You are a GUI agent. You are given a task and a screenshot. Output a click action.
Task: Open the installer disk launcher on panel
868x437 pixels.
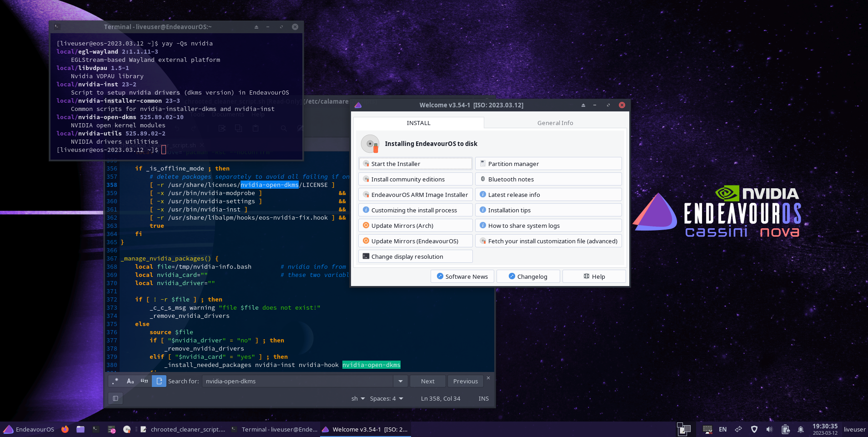click(x=127, y=429)
